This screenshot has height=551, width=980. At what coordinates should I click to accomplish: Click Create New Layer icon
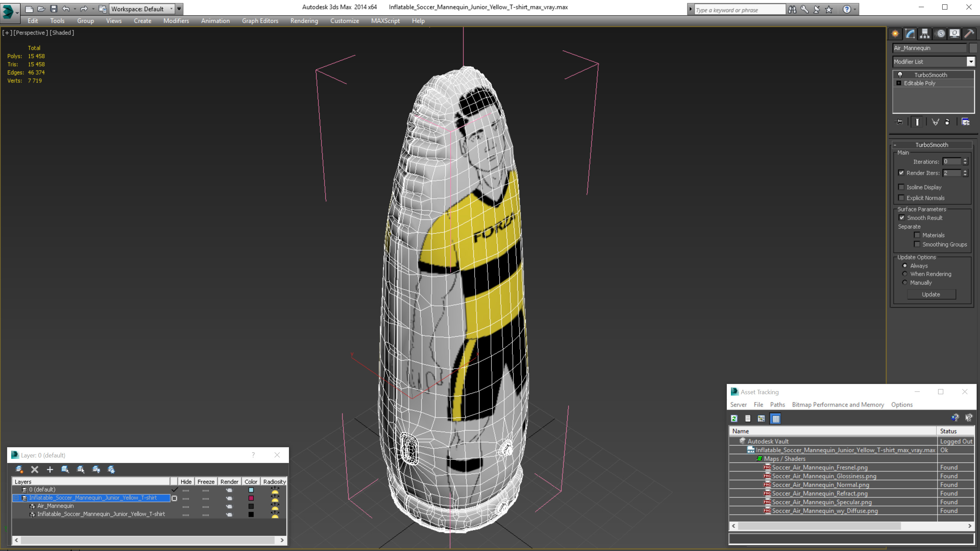(x=19, y=470)
